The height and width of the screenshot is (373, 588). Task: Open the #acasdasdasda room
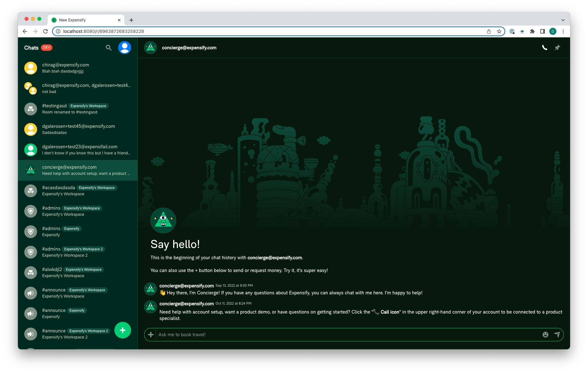[78, 191]
